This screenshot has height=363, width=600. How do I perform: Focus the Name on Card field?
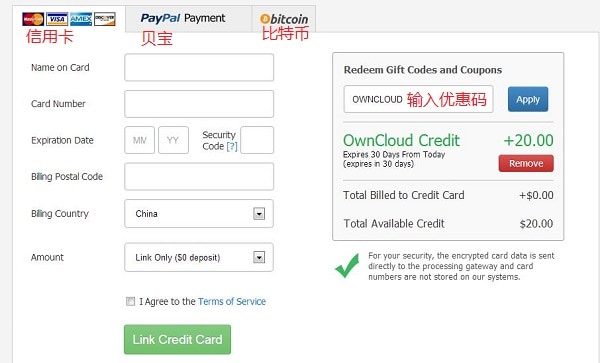(199, 67)
